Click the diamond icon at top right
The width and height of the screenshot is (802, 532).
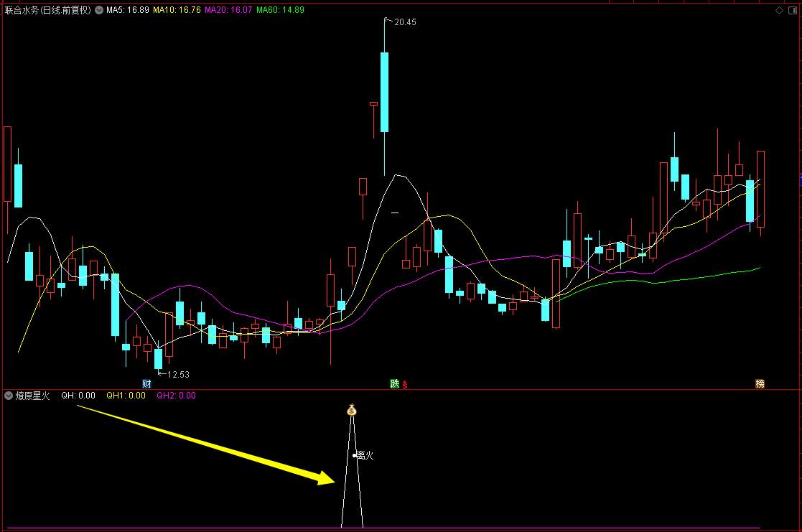point(780,10)
